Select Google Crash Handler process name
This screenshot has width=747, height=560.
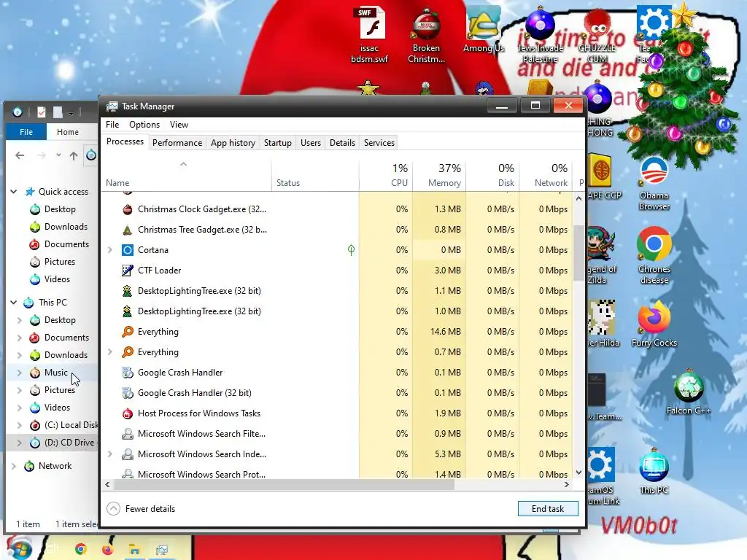point(180,373)
